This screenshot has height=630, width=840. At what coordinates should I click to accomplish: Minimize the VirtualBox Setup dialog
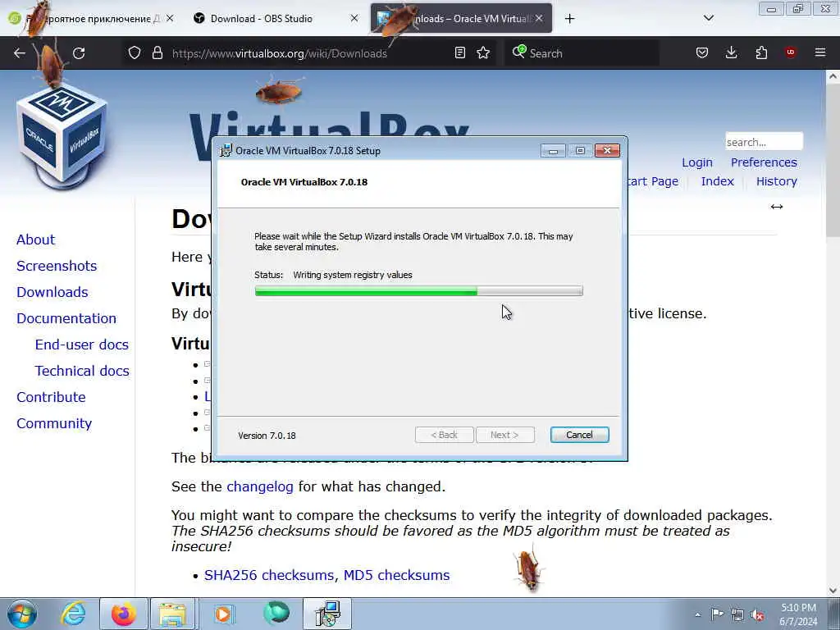(x=553, y=151)
